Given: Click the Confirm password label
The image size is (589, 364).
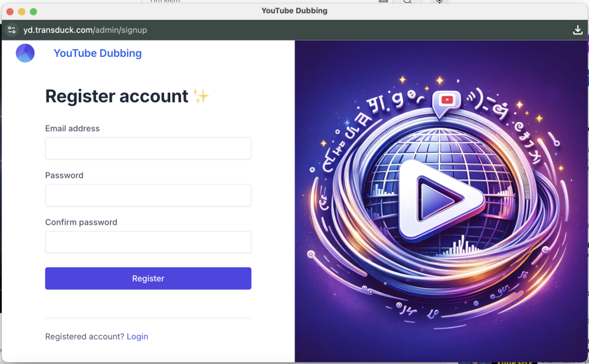Looking at the screenshot, I should (x=81, y=223).
